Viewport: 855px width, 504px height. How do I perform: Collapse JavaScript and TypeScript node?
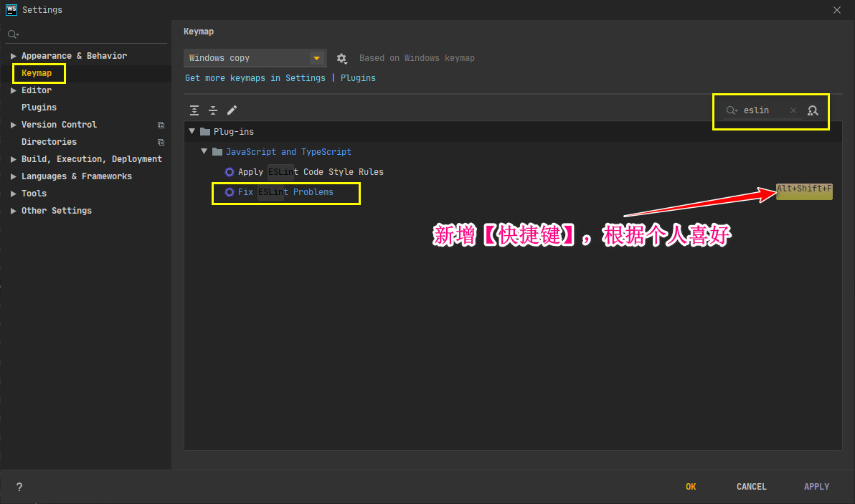click(204, 151)
